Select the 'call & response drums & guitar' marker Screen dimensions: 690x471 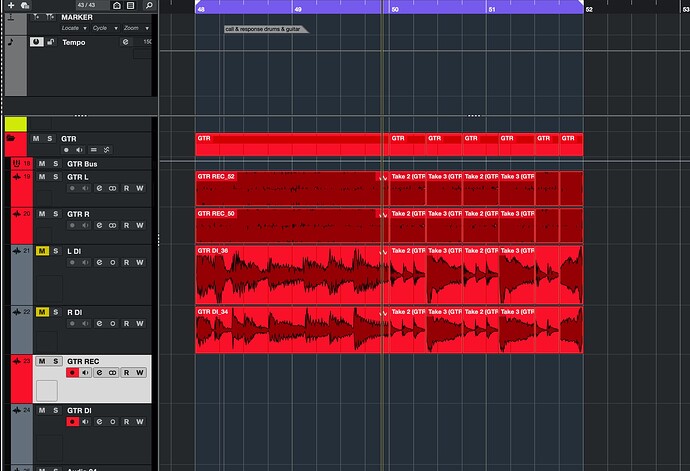[x=266, y=29]
